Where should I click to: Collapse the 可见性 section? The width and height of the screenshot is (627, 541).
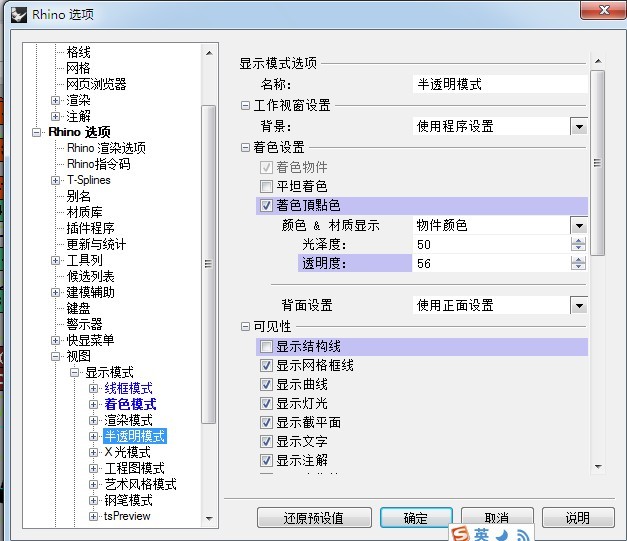245,327
